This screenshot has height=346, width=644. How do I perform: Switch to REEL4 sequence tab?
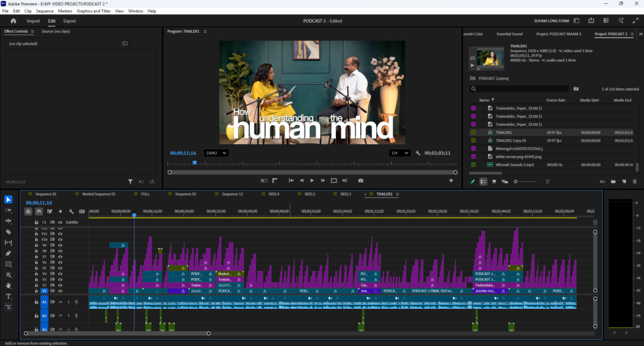[x=274, y=194]
